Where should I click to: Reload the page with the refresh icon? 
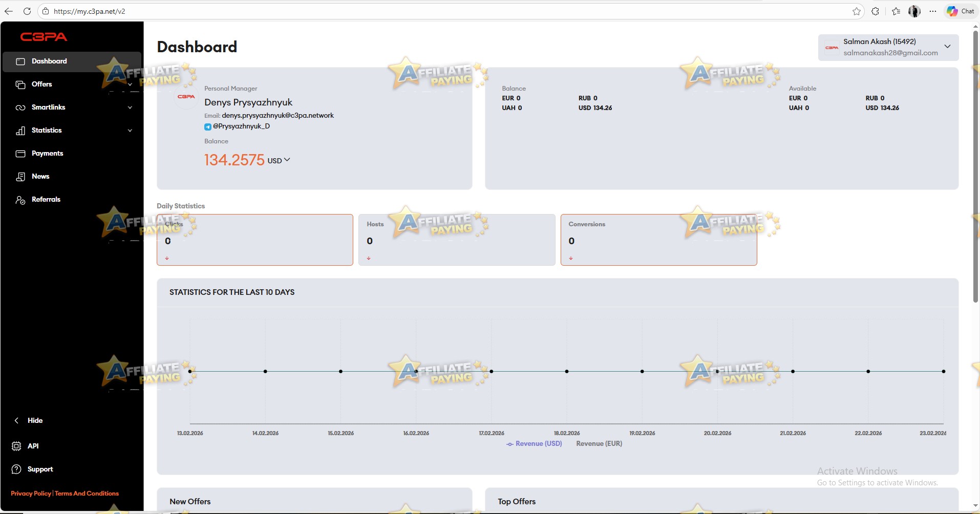pos(27,11)
